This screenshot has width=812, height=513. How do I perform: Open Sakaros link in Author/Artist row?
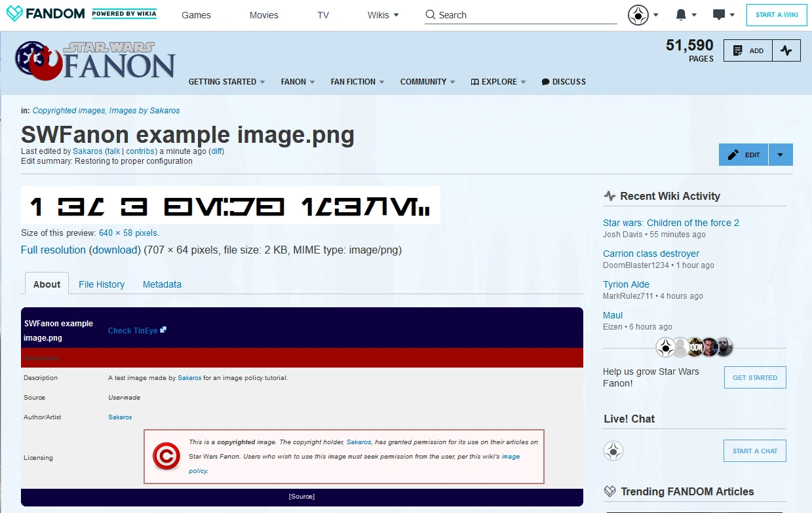pos(120,417)
